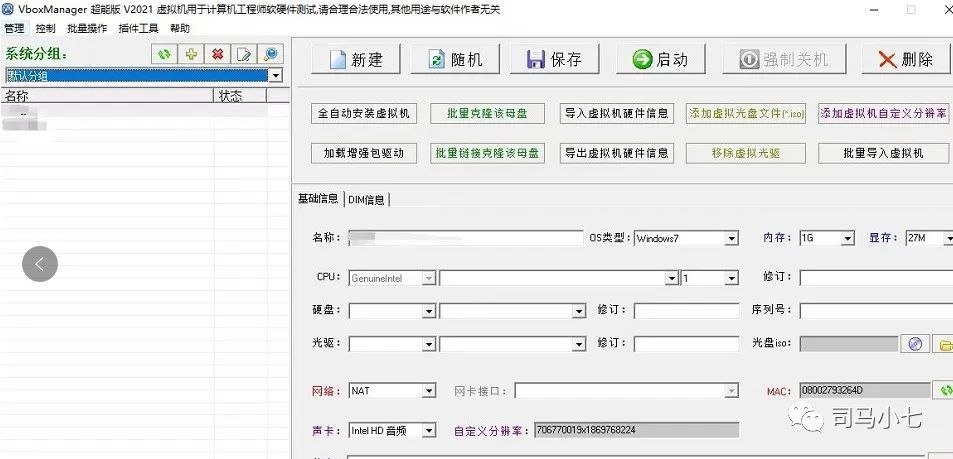Click the 名称 name input field
953x459 pixels.
[466, 238]
